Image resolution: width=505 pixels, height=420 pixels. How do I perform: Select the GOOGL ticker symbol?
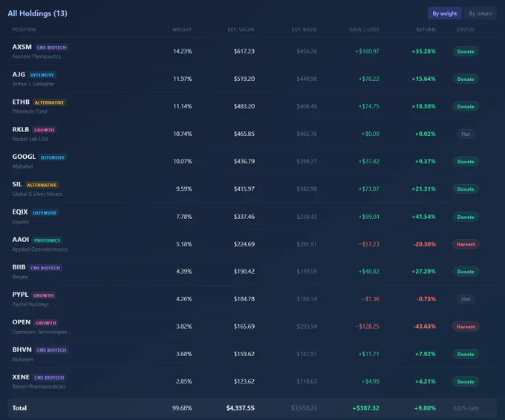[x=24, y=157]
